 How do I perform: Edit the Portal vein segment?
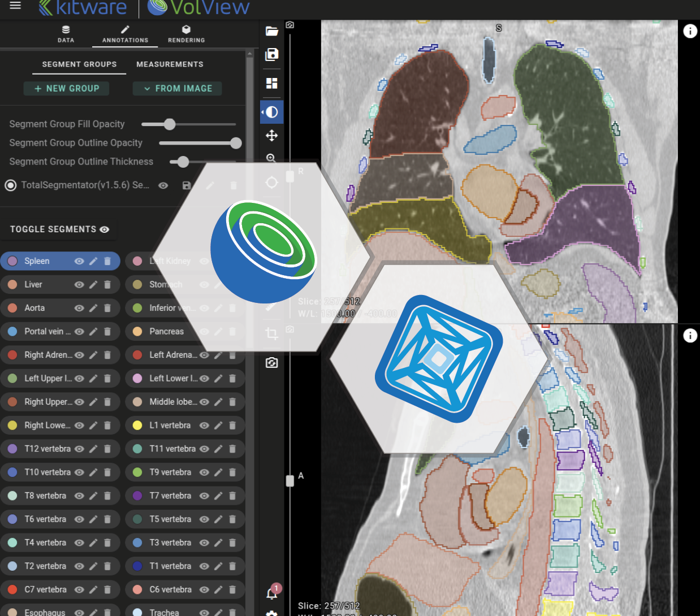tap(93, 332)
